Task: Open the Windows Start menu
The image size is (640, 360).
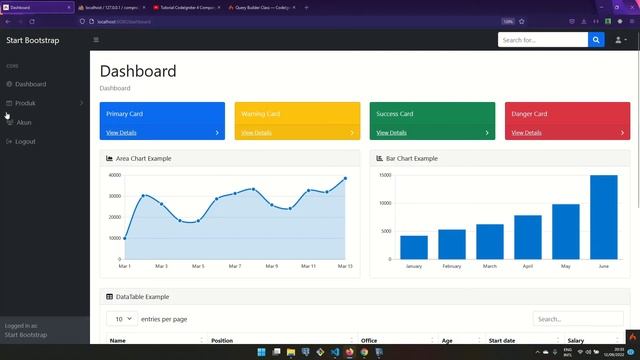Action: (261, 352)
